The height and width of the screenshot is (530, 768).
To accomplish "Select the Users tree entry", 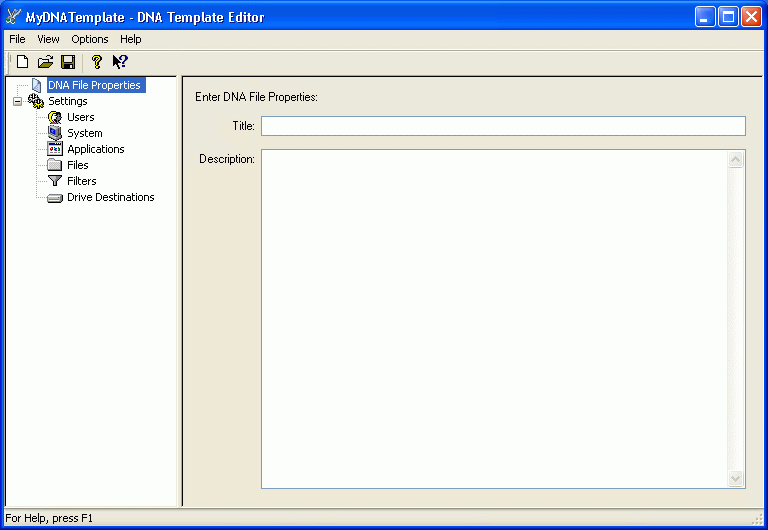I will pos(81,117).
